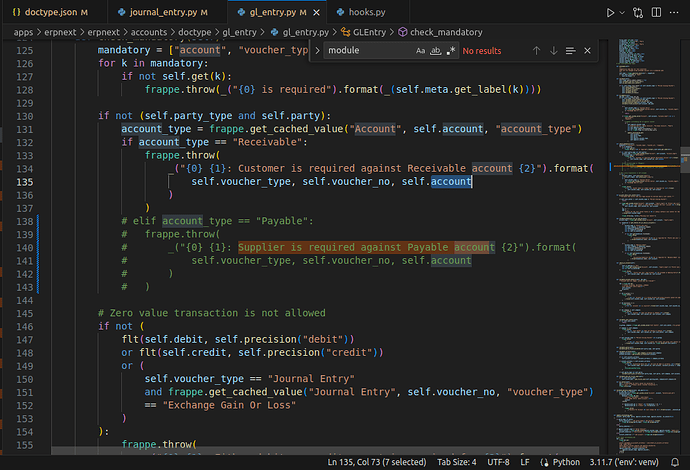Go to previous match arrow
Viewport: 690px width, 470px height.
[x=536, y=50]
